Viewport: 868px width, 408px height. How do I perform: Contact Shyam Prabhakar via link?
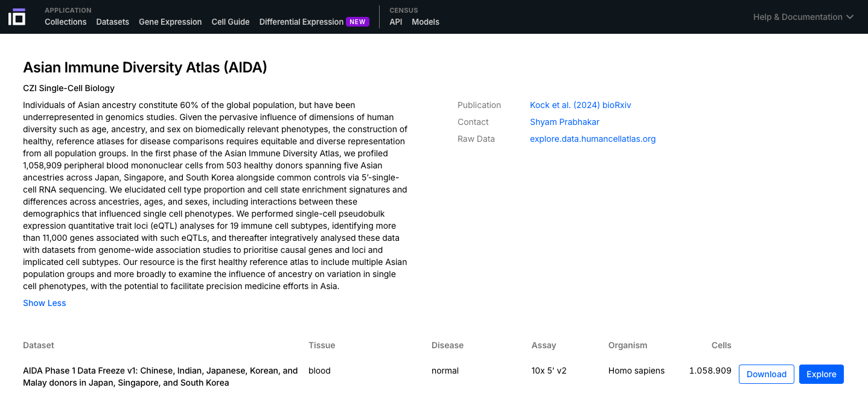(564, 122)
